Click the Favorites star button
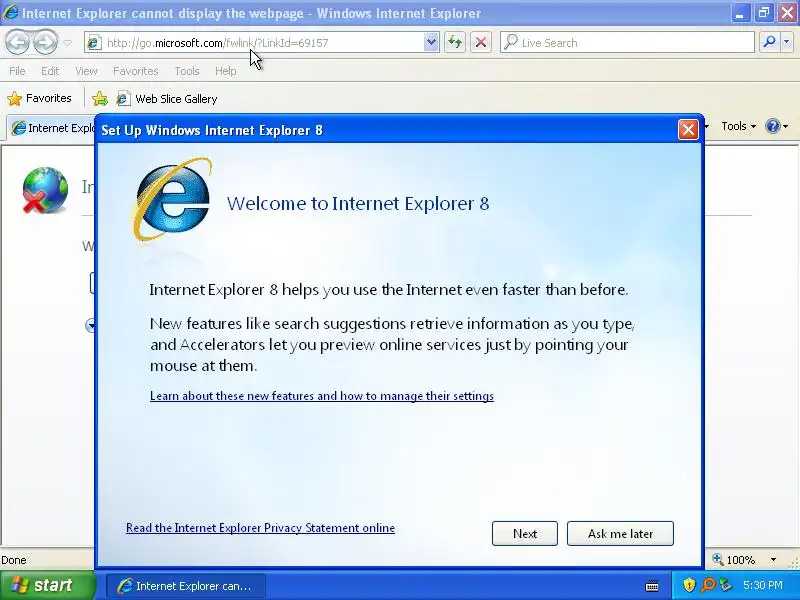 [x=40, y=98]
